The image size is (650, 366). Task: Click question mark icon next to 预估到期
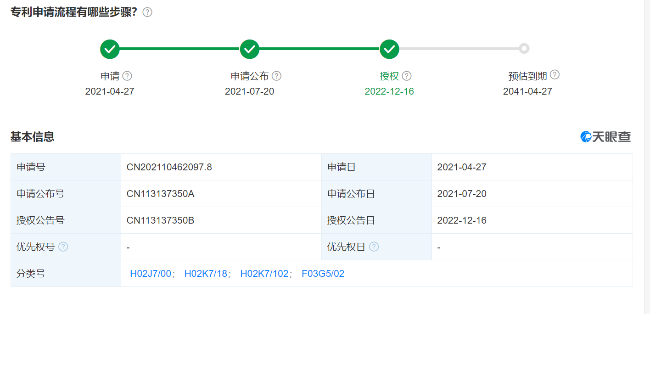click(555, 75)
